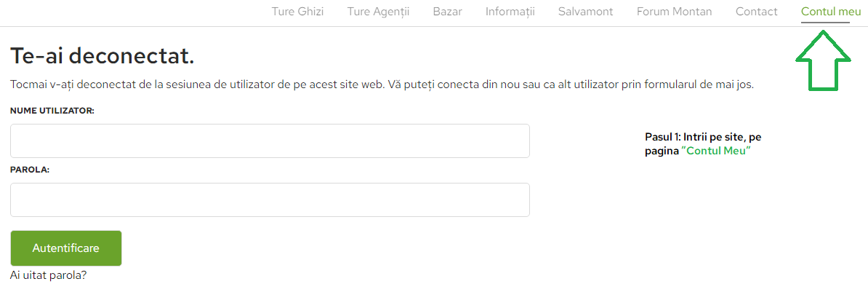868x300 pixels.
Task: Click inside the Parola input field
Action: tap(270, 200)
